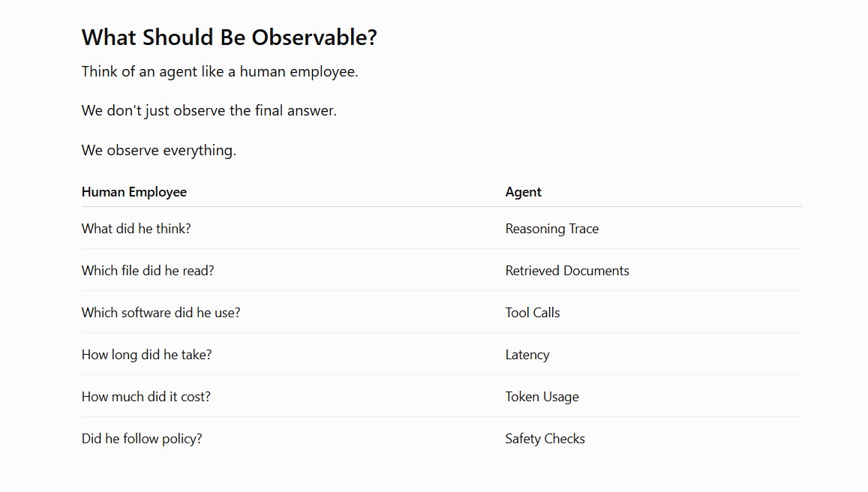Screen dimensions: 868x492
Task: Select the Agent column header
Action: click(x=523, y=192)
